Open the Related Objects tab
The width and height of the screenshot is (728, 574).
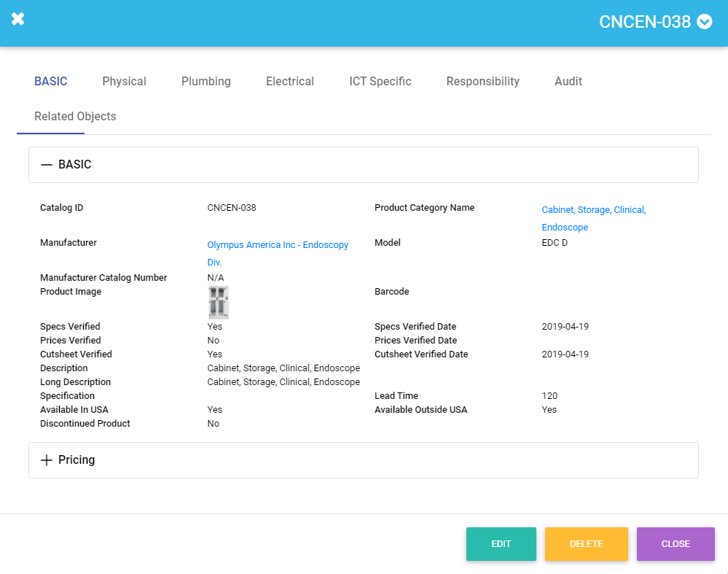pyautogui.click(x=75, y=116)
